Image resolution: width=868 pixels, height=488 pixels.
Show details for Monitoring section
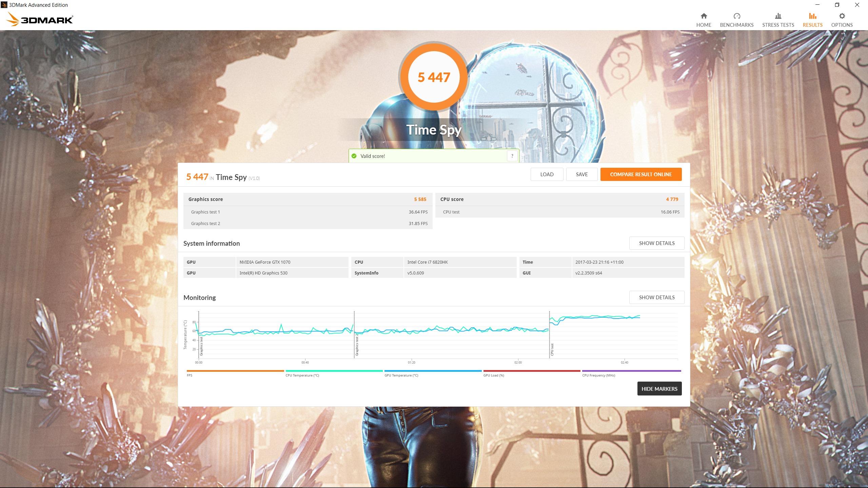pos(656,297)
